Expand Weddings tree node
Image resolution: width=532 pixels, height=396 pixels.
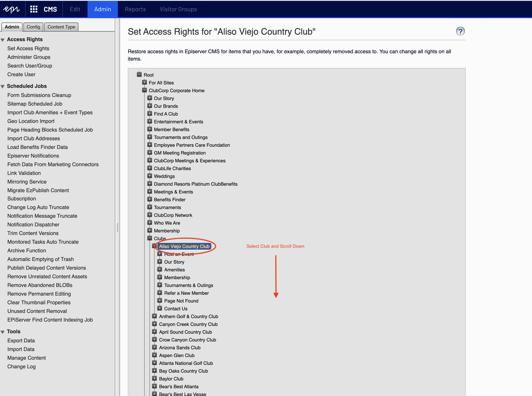[149, 176]
